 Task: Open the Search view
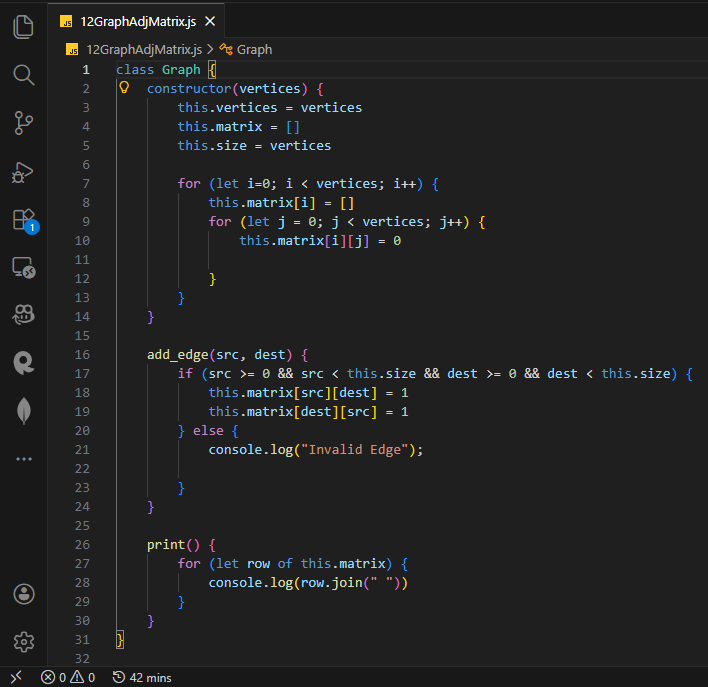point(23,75)
